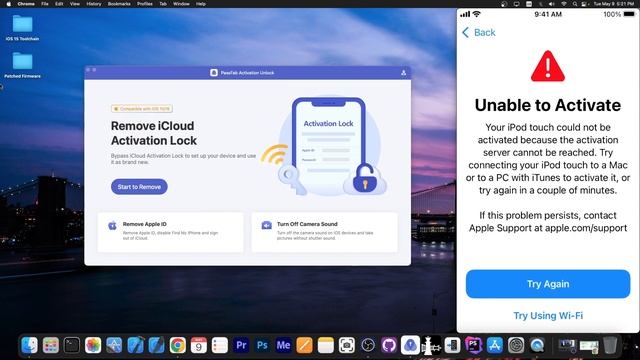Tap Back on the iPod screen
Viewport: 640px width, 360px height.
point(479,33)
